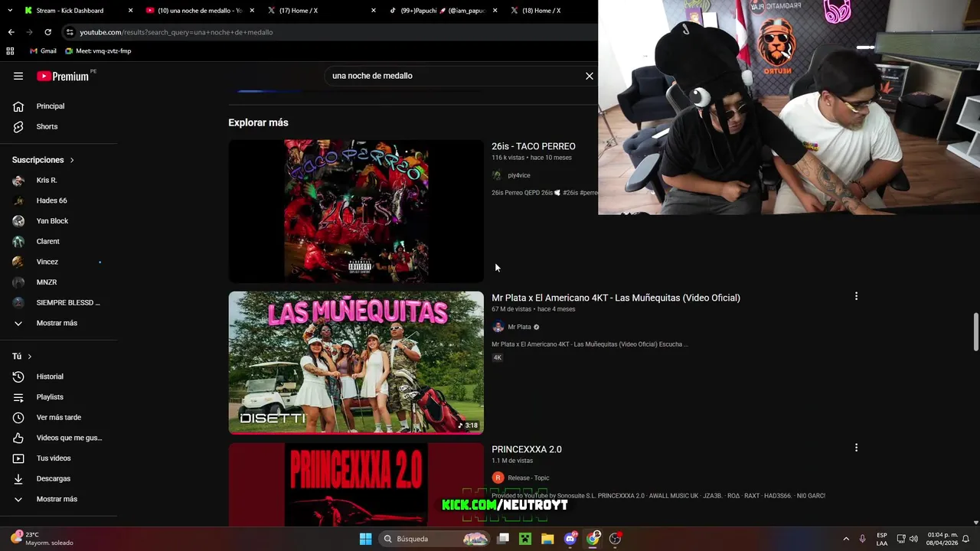The image size is (980, 551).
Task: Open SIEMPRE BLESSD subscription channel
Action: pyautogui.click(x=68, y=303)
